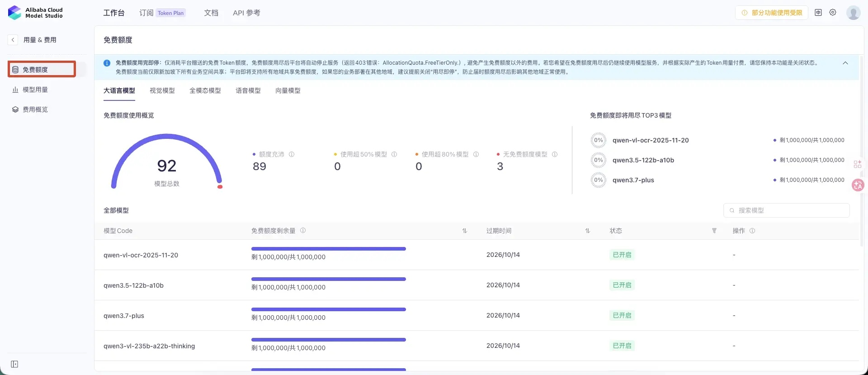Click the qwen3-vl-235b-a22b-thinking row name
This screenshot has height=375, width=868.
149,346
